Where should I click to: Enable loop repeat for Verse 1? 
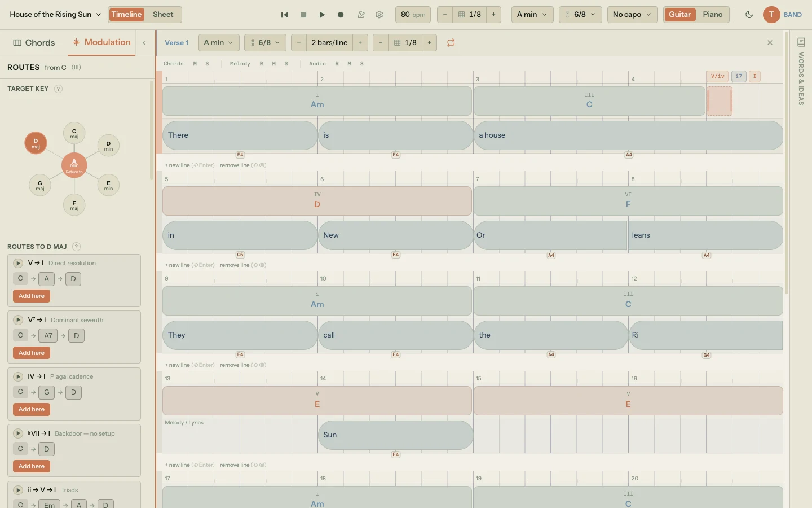[451, 43]
